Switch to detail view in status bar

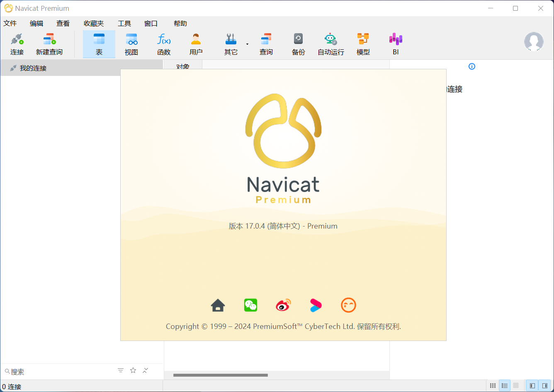pyautogui.click(x=516, y=386)
